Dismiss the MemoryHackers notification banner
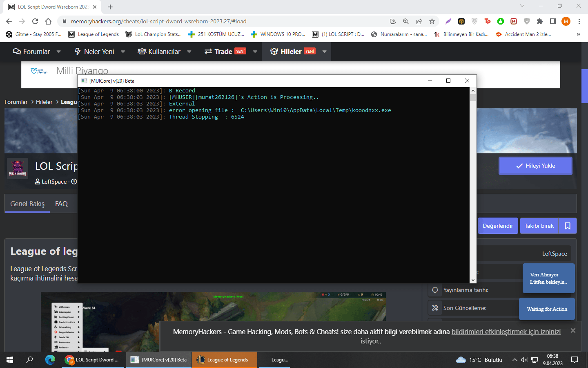The image size is (588, 368). click(x=573, y=330)
